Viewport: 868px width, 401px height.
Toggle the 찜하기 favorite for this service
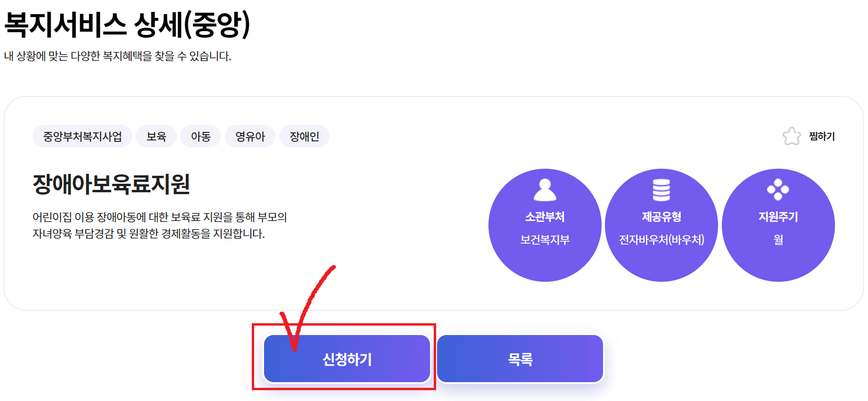tap(820, 136)
